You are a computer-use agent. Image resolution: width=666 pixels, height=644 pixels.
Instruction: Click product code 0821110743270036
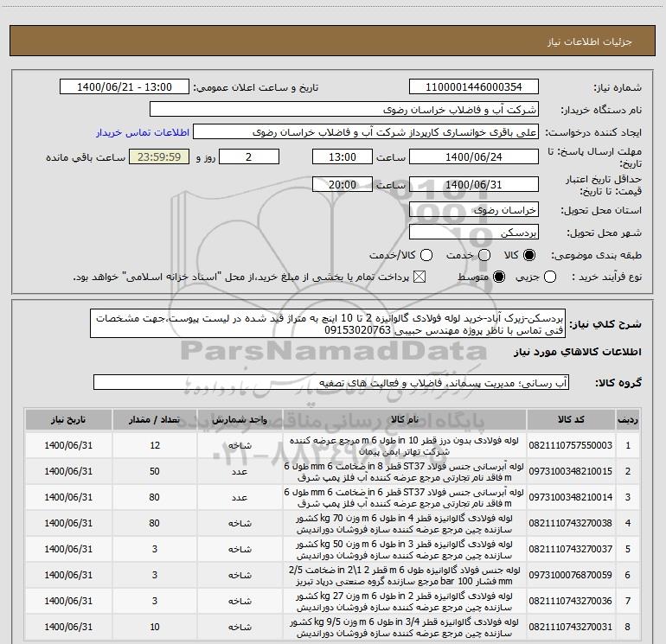pyautogui.click(x=571, y=601)
